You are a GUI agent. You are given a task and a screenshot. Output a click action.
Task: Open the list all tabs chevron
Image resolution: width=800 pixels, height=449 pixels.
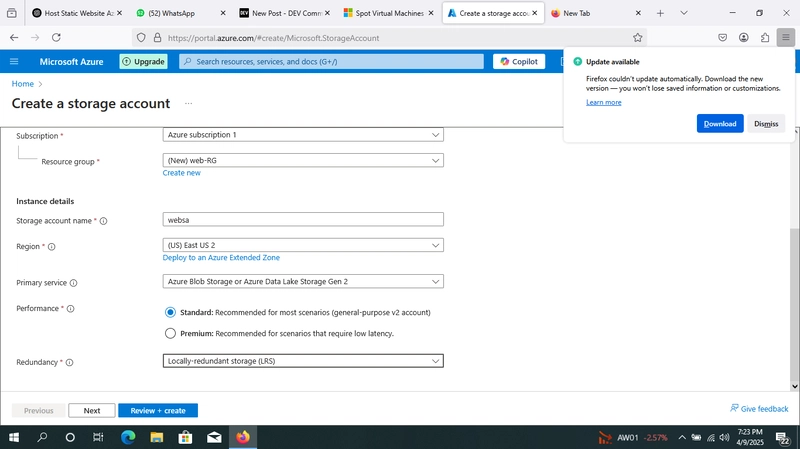tap(684, 13)
